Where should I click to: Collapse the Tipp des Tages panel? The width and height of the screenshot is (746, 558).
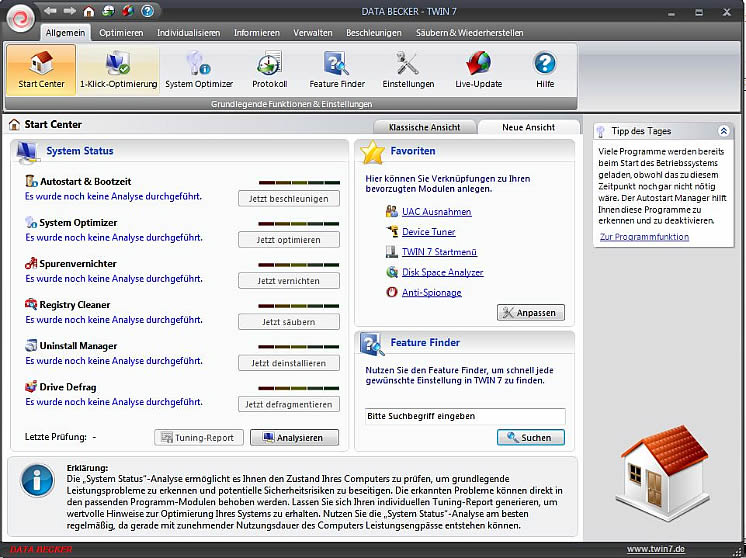pos(724,131)
